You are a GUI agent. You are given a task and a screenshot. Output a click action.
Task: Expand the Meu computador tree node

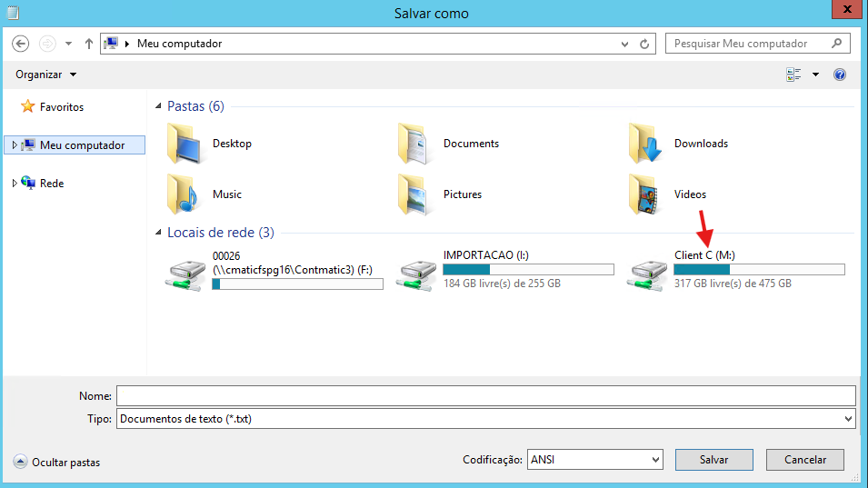15,145
